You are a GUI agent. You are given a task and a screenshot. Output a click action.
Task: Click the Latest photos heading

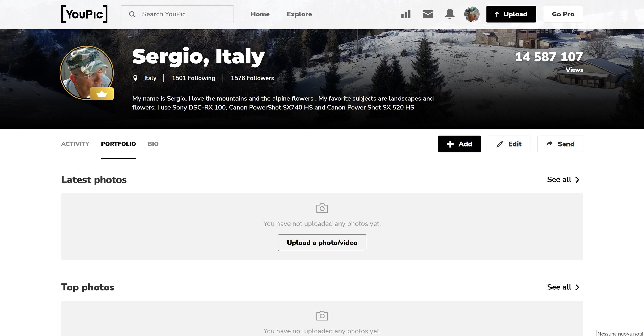tap(94, 180)
